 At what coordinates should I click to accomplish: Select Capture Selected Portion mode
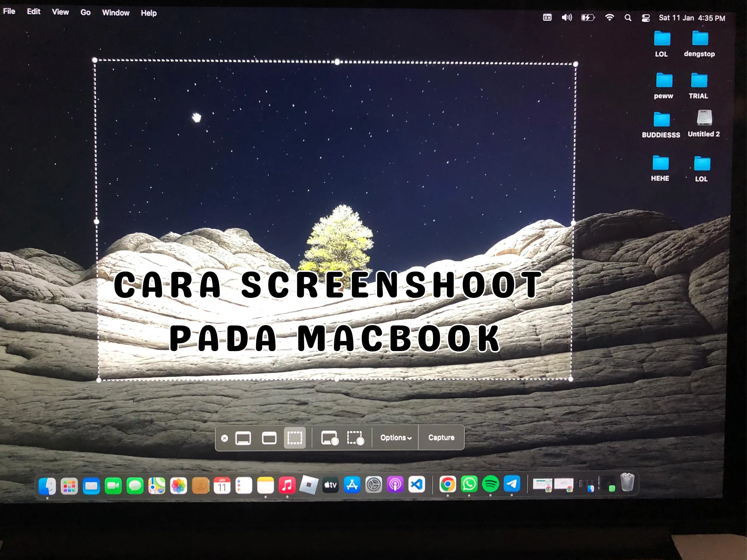(295, 437)
